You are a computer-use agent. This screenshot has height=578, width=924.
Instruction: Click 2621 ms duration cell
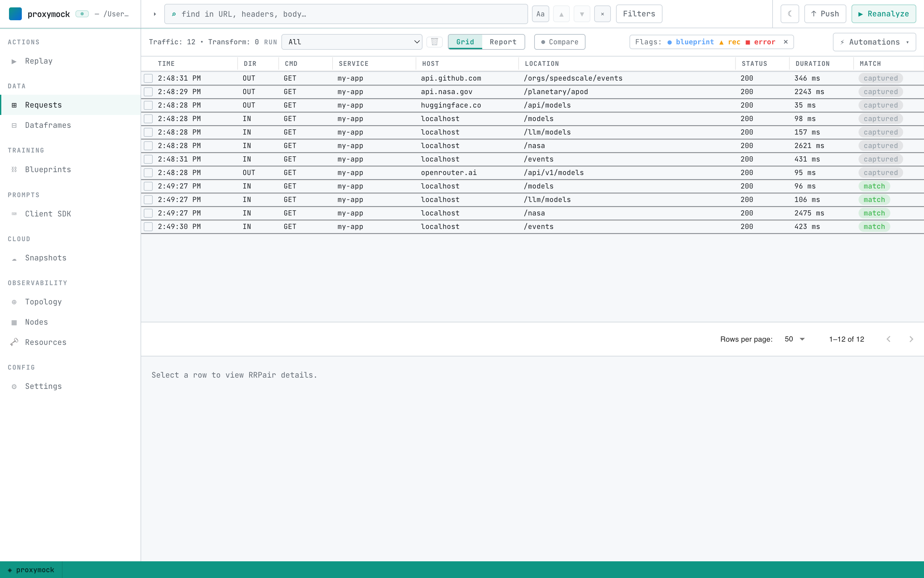(x=809, y=146)
